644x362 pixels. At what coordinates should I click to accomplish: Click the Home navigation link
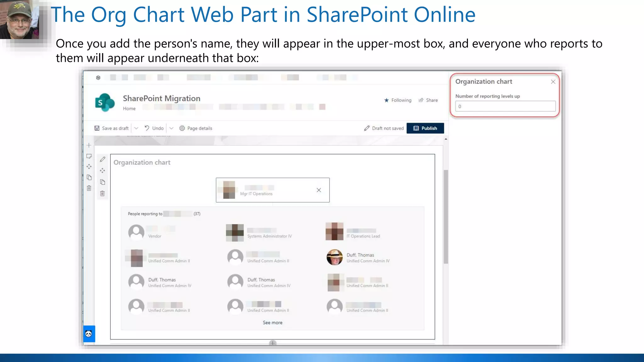coord(129,109)
